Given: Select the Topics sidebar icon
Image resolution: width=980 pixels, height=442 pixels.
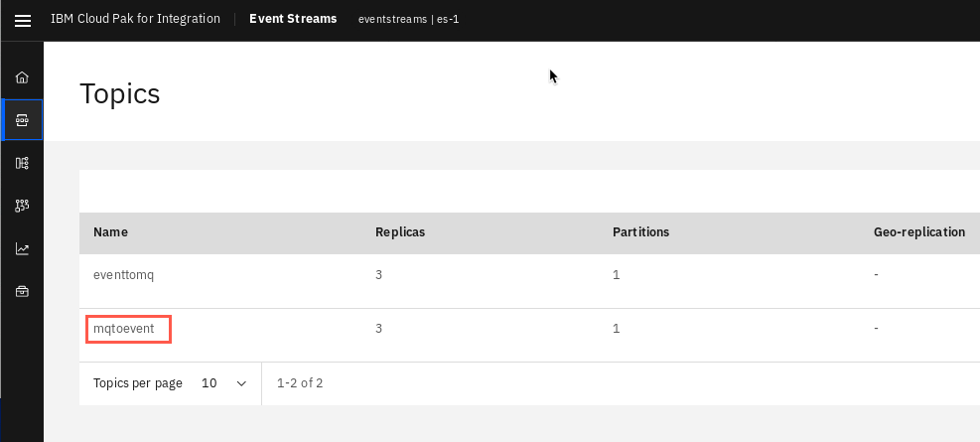Looking at the screenshot, I should (x=22, y=120).
